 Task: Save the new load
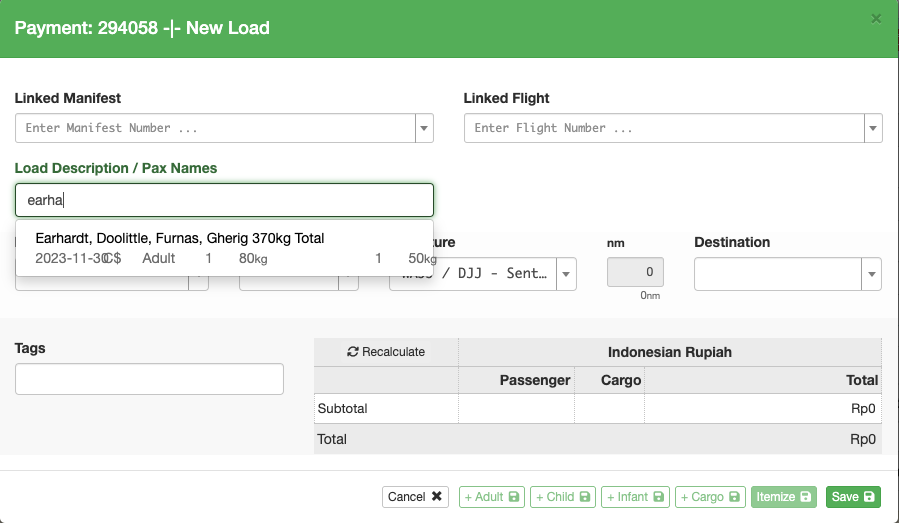pyautogui.click(x=852, y=497)
